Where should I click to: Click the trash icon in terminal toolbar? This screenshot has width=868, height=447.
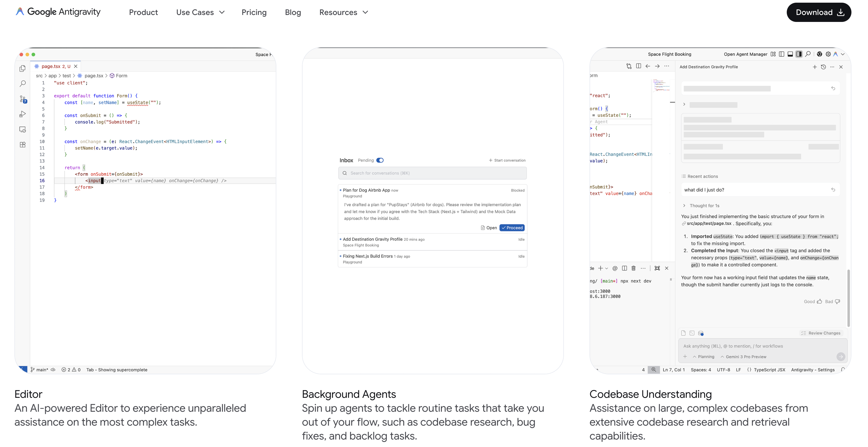tap(633, 268)
